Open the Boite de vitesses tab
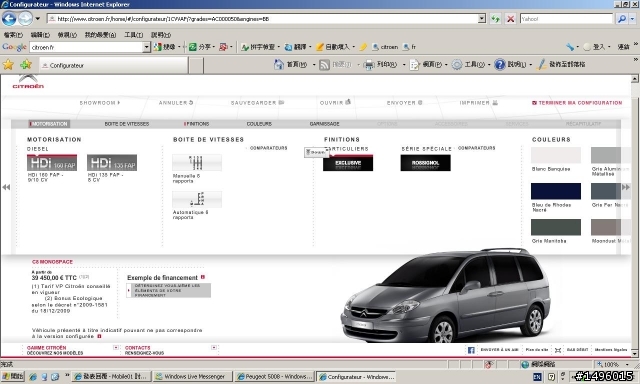The height and width of the screenshot is (384, 640). 127,124
